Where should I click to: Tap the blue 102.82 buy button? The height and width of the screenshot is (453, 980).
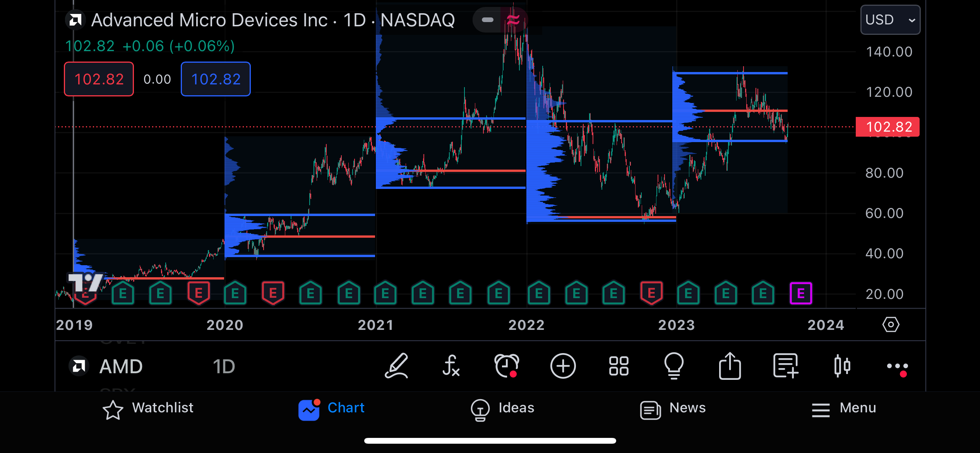pos(216,79)
